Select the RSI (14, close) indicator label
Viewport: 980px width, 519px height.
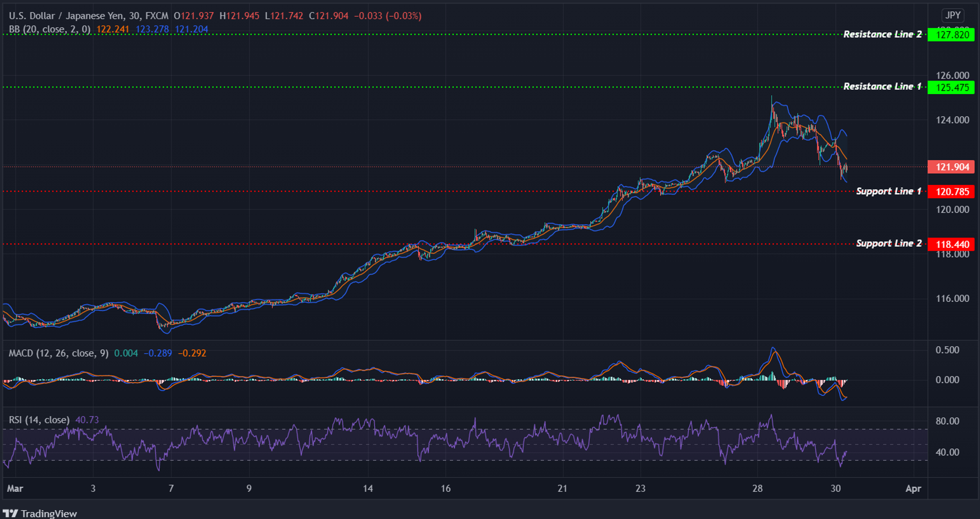[38, 420]
